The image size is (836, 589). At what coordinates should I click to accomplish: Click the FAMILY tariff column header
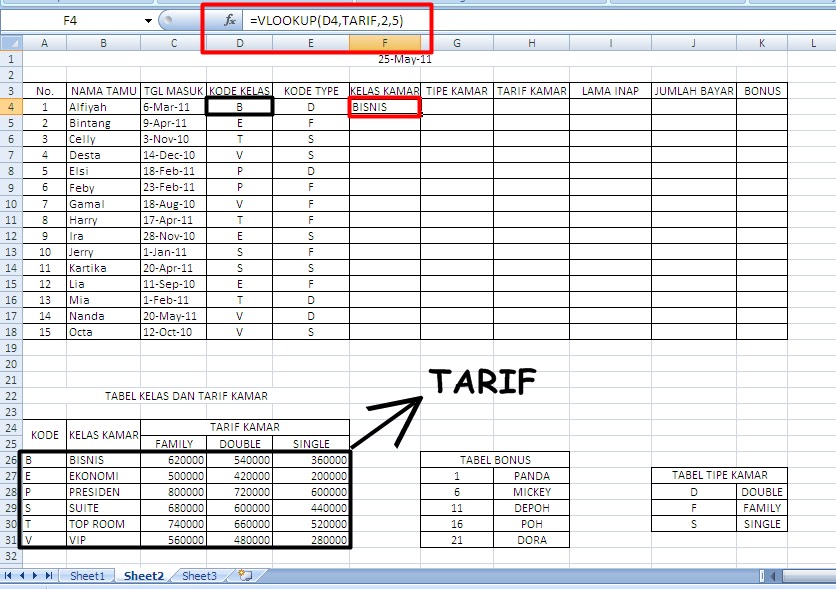click(x=173, y=443)
